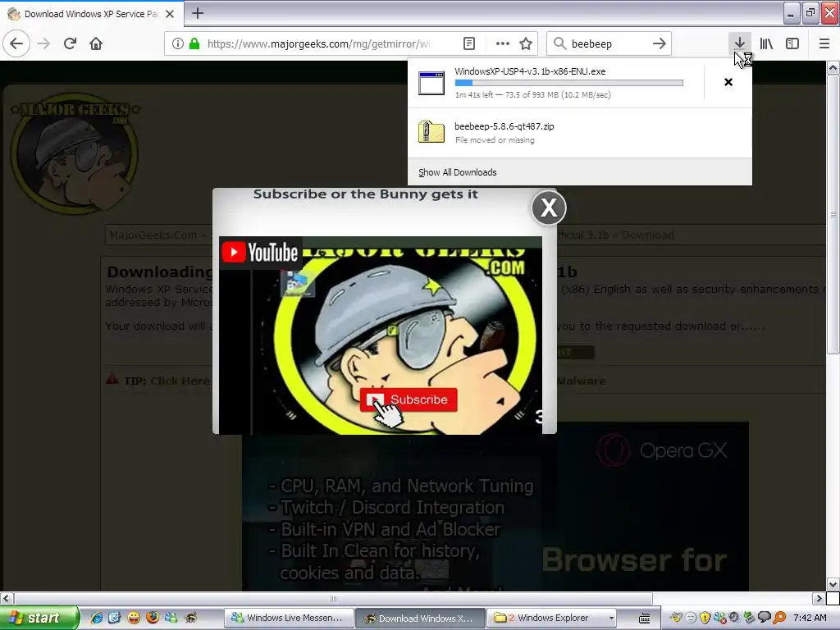840x630 pixels.
Task: Select the beebeep-5.8.6-qt487.zip download entry
Action: coord(580,132)
